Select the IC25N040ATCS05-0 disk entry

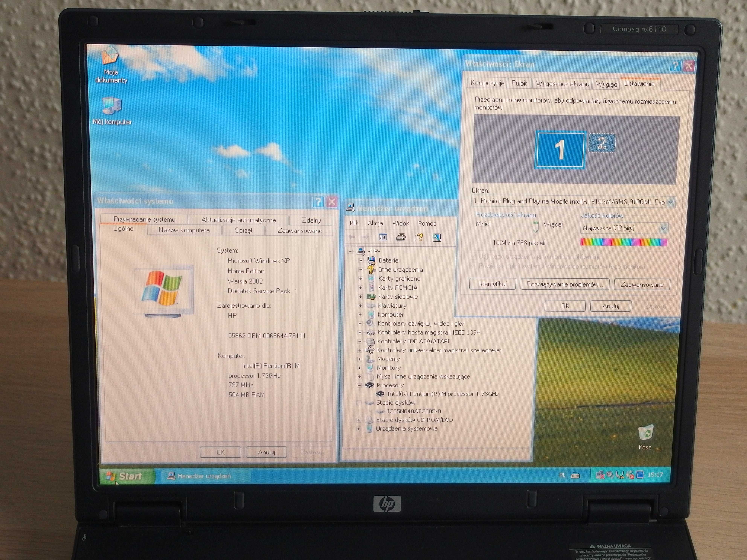coord(414,411)
